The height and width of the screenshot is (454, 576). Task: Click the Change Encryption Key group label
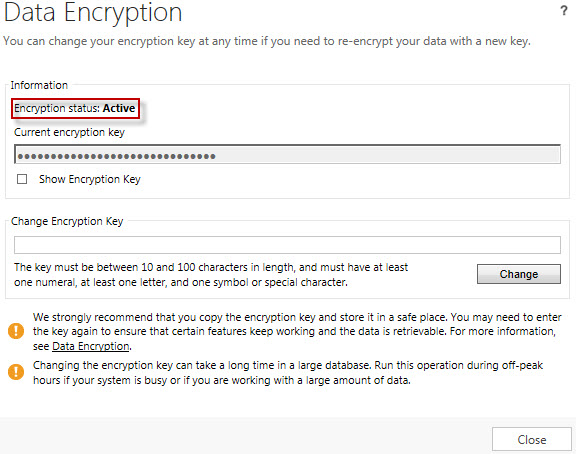[x=67, y=221]
